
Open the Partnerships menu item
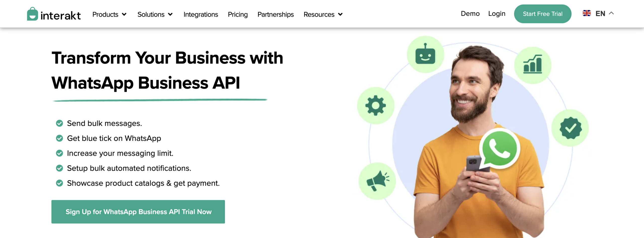point(275,14)
